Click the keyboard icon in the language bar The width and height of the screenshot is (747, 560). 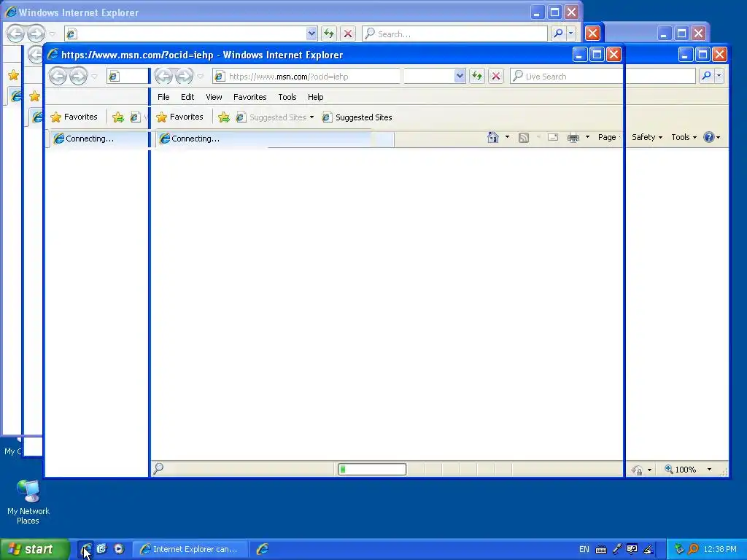pos(601,550)
